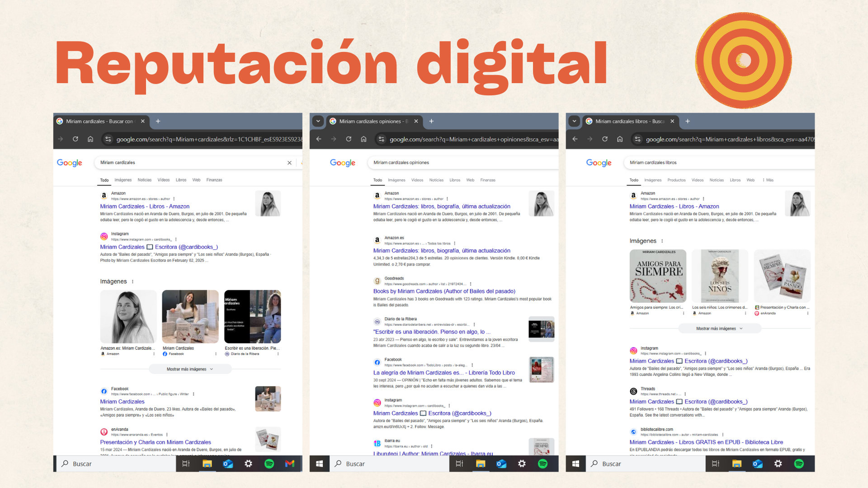Open 'Presentación y Charla con Miriam Cardizales' link

(156, 442)
